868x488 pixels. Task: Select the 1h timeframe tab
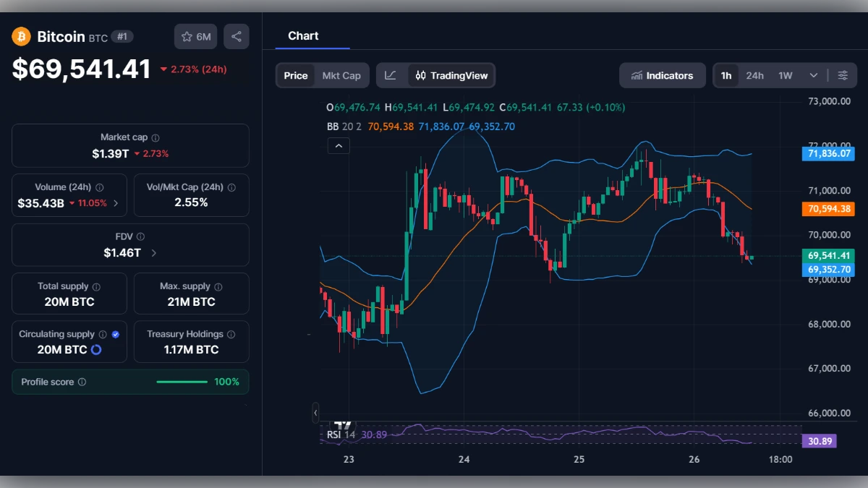[x=726, y=74]
